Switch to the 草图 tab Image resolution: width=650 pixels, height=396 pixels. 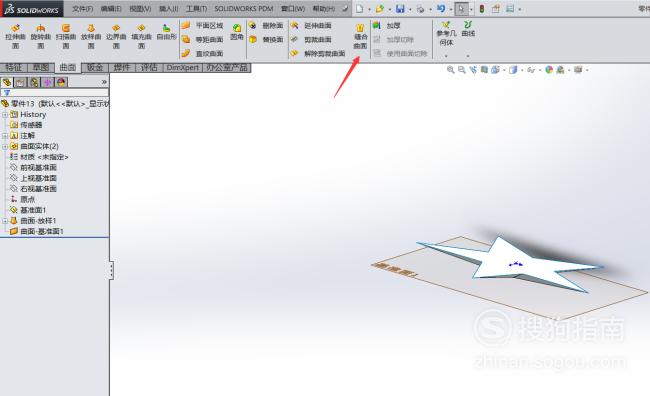41,68
